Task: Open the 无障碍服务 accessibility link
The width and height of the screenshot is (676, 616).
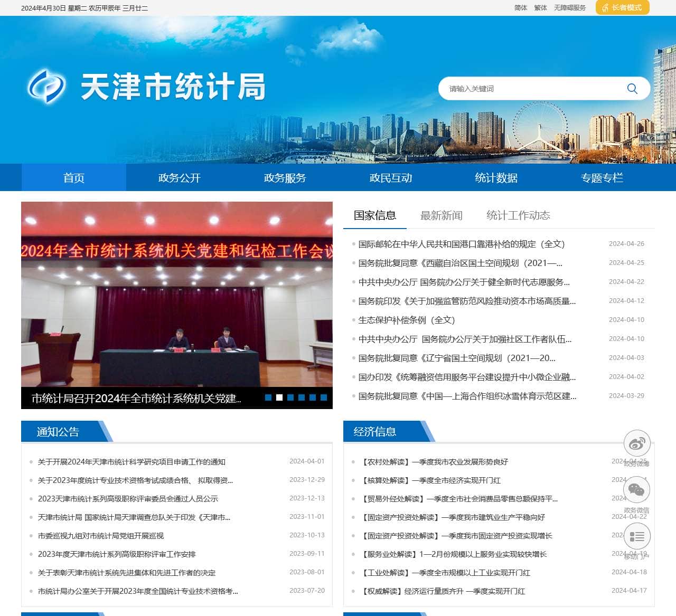Action: (569, 8)
